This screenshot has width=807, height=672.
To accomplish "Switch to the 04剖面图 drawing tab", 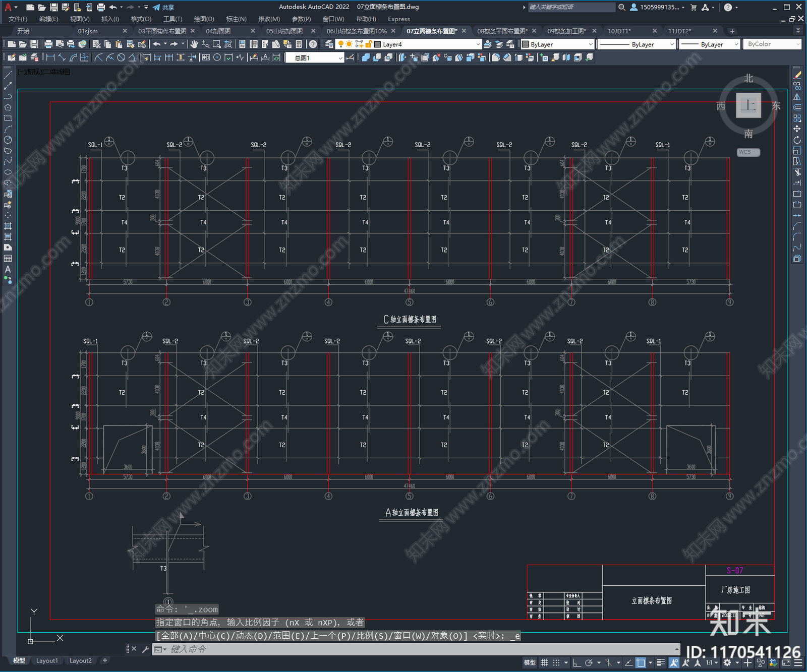I will [x=218, y=31].
